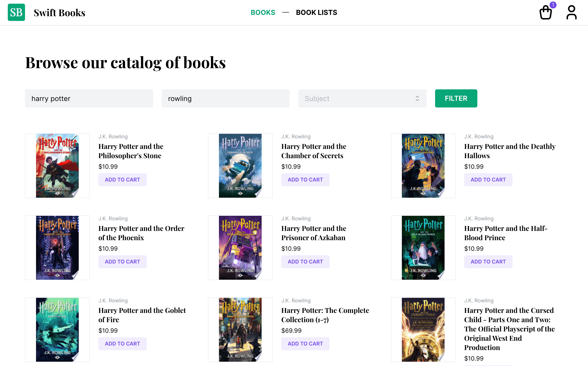Open the Philosopher's Stone cover image
Image resolution: width=588 pixels, height=366 pixels.
coord(57,166)
